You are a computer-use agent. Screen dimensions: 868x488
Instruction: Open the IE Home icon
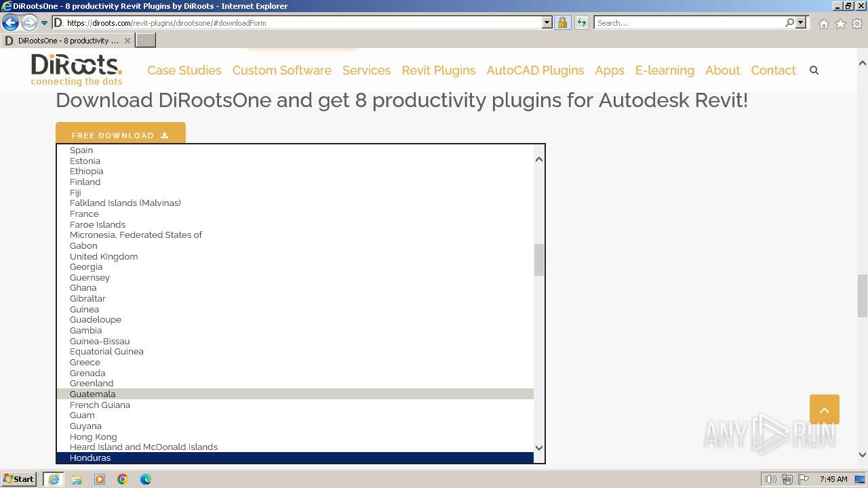click(x=823, y=24)
